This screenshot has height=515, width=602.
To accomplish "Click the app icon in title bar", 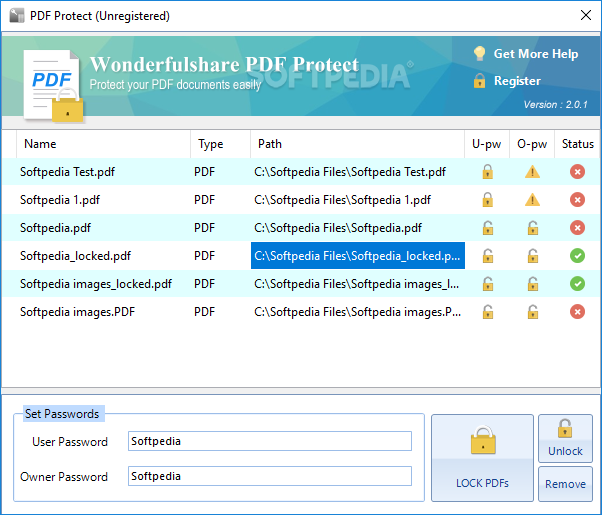I will click(17, 16).
